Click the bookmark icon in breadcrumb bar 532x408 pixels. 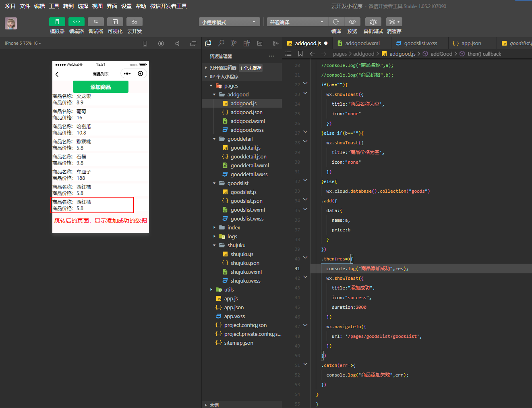tap(300, 54)
